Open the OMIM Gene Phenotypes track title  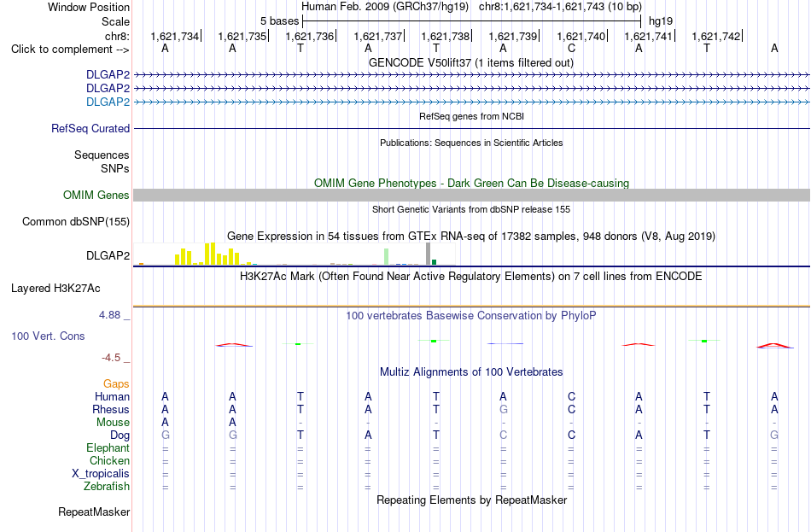pos(471,184)
